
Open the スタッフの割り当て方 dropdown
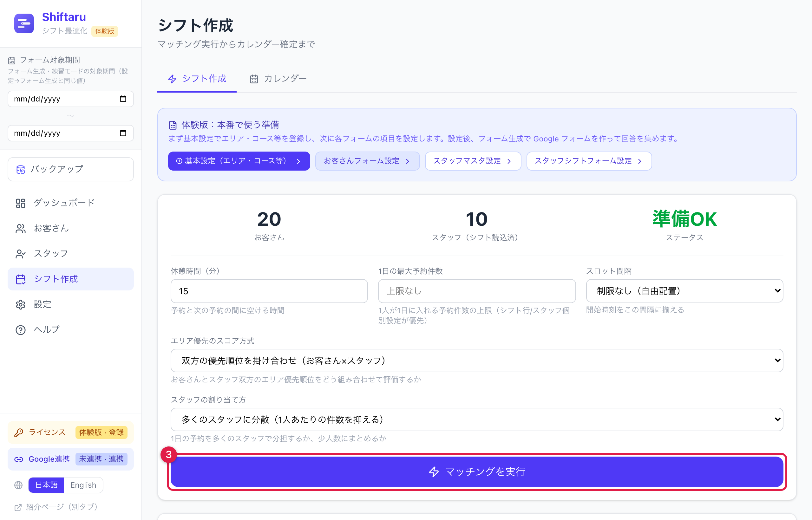477,419
